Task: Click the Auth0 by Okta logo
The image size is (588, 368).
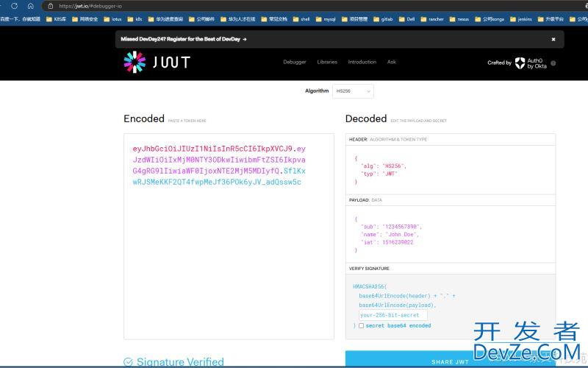Action: point(531,63)
